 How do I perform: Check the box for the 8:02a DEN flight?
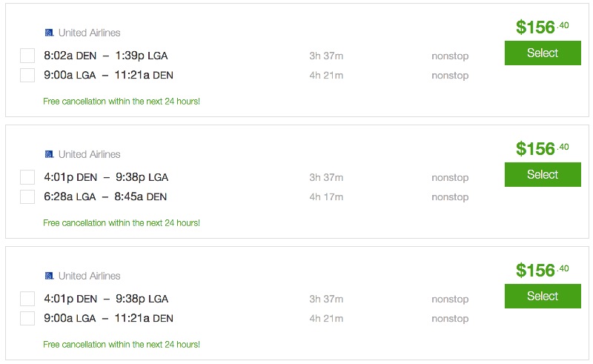27,56
